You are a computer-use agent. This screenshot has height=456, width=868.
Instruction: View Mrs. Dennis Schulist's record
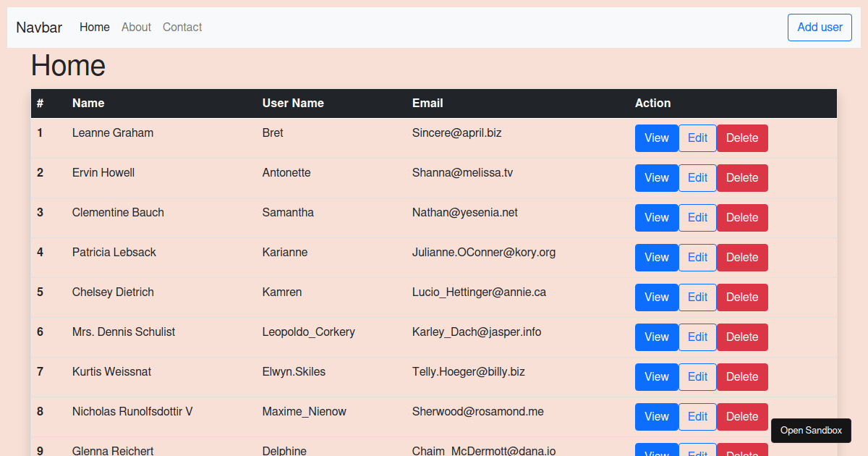656,337
